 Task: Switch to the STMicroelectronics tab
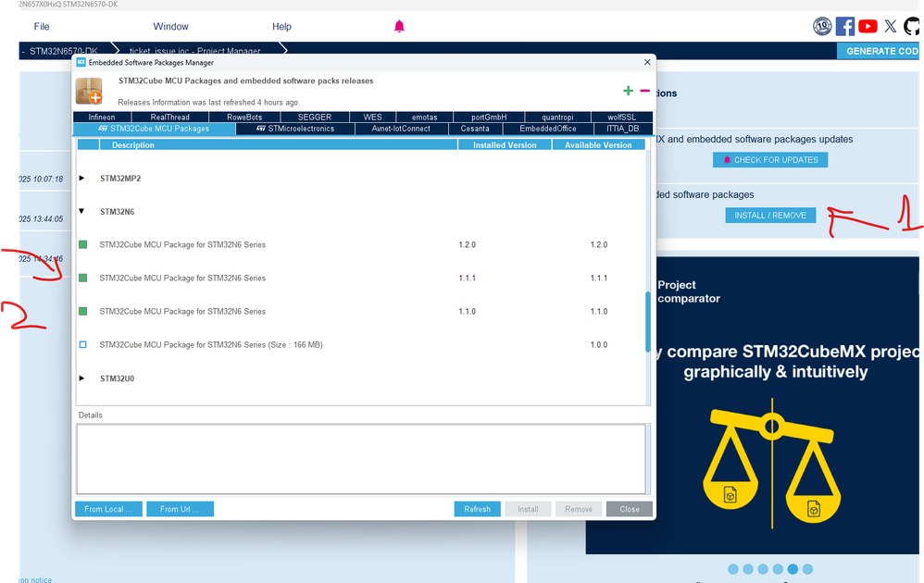(x=295, y=129)
